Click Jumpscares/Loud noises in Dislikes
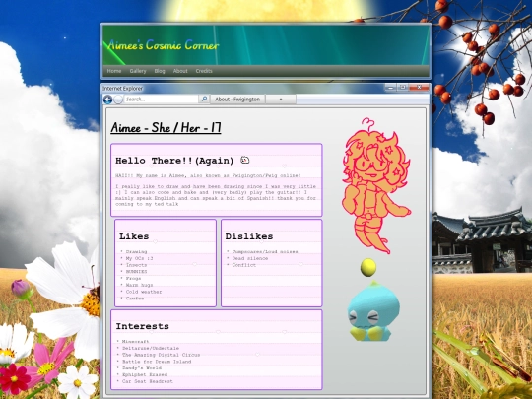Image resolution: width=532 pixels, height=399 pixels. [x=265, y=252]
